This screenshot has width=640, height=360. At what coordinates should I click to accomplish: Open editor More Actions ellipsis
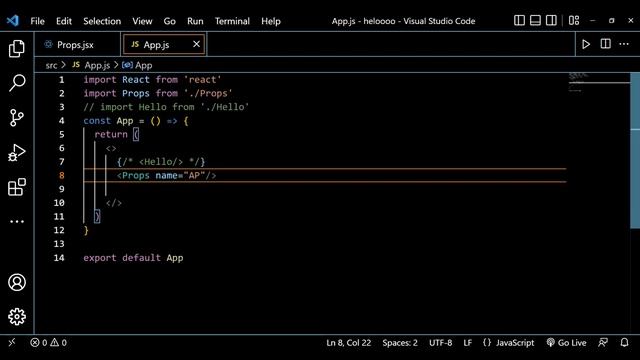point(624,44)
